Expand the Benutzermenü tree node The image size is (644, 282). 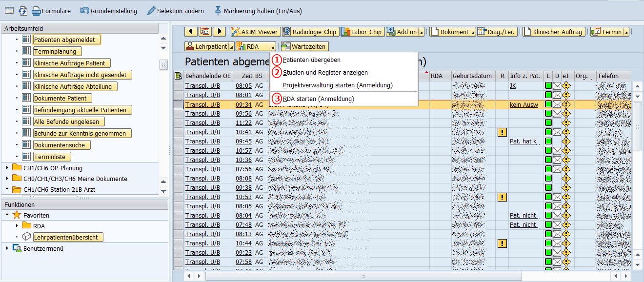click(7, 248)
